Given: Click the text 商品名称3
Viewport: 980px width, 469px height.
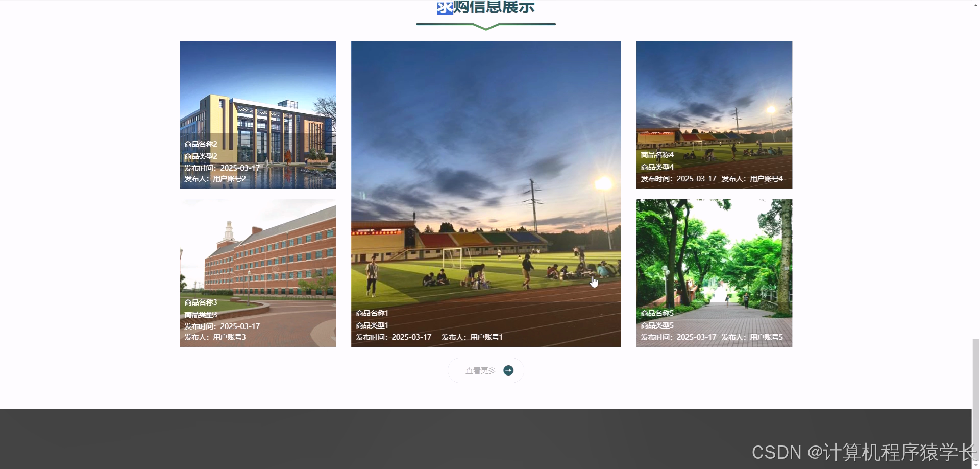Looking at the screenshot, I should (201, 302).
